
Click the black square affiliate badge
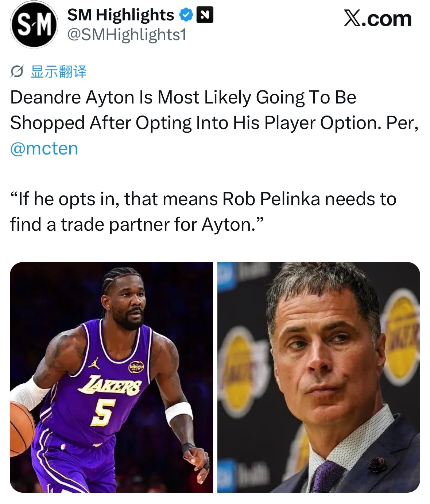205,15
